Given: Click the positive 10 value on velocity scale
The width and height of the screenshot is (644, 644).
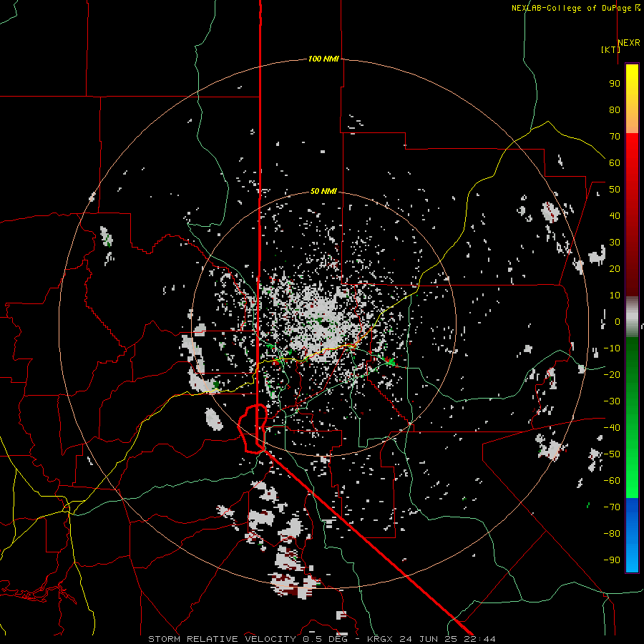Looking at the screenshot, I should (615, 296).
